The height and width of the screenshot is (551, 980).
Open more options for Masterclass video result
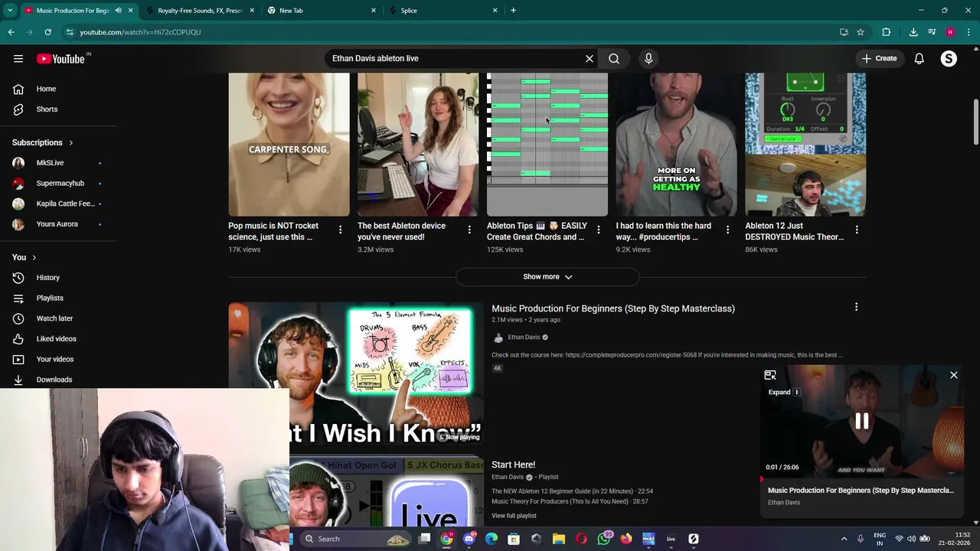click(856, 308)
